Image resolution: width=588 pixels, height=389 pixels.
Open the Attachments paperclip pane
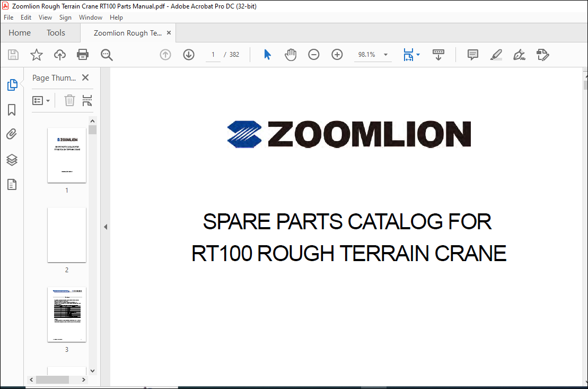tap(12, 134)
